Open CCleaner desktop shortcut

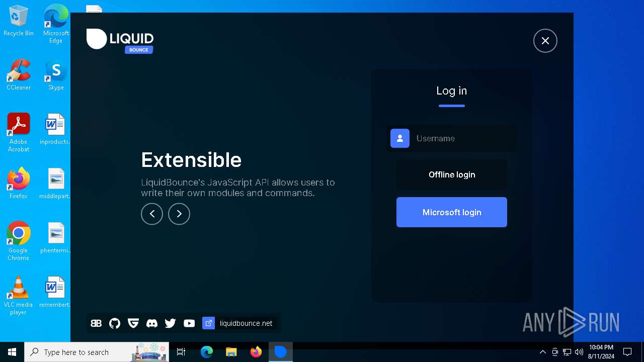point(19,75)
